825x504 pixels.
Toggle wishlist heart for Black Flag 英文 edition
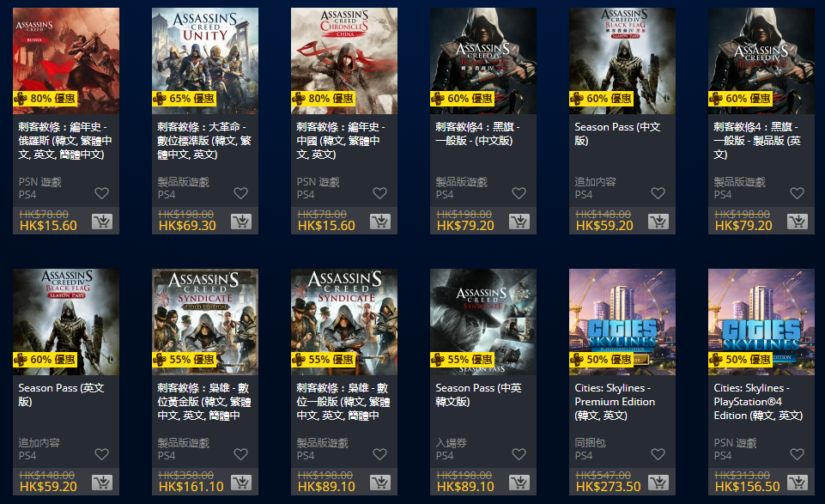click(x=798, y=193)
